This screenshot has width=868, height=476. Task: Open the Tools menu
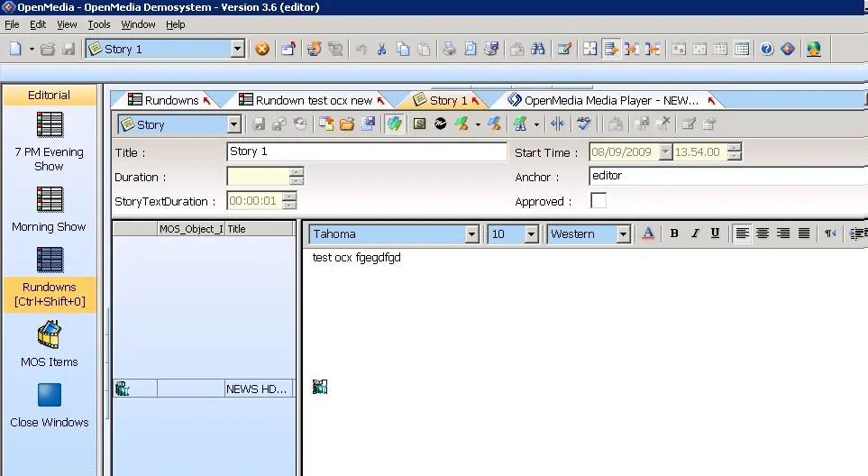click(x=99, y=24)
